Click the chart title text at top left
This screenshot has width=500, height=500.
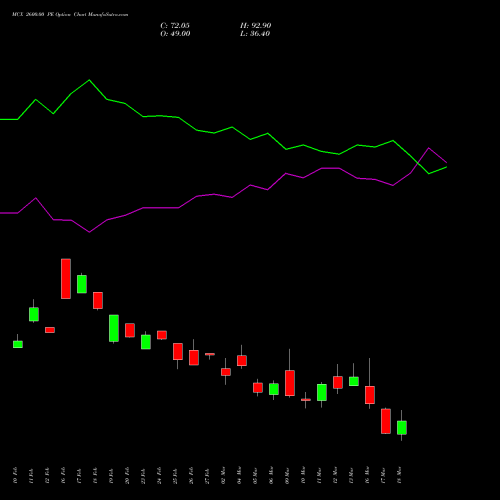click(x=70, y=15)
